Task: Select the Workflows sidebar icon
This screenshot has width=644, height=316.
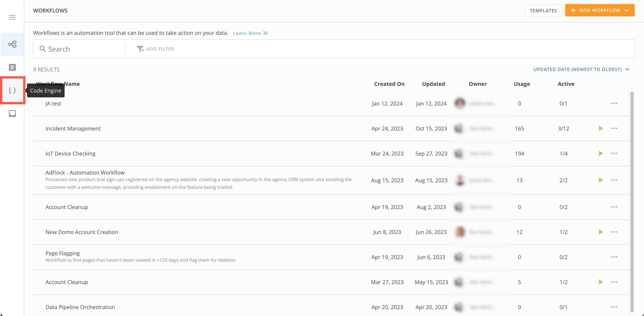Action: coord(12,44)
